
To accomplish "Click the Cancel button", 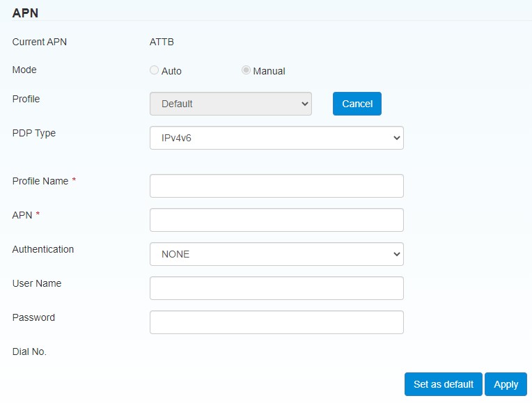I will pyautogui.click(x=357, y=104).
